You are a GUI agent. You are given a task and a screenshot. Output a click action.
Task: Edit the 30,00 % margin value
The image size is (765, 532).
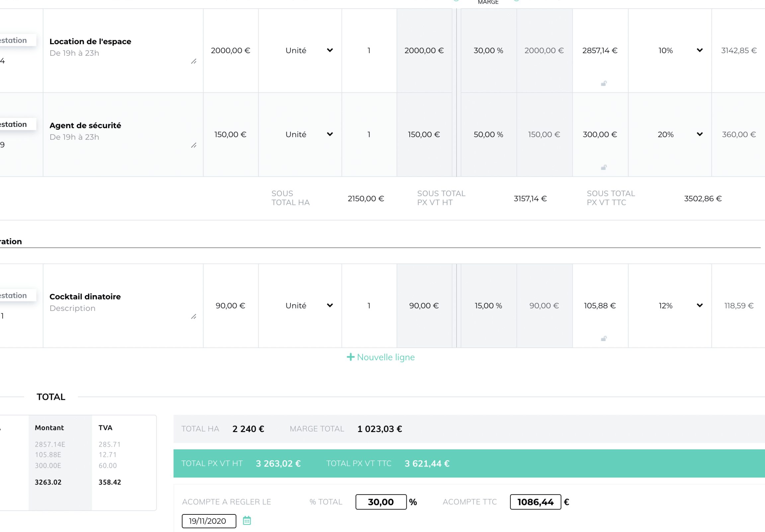[x=488, y=51]
